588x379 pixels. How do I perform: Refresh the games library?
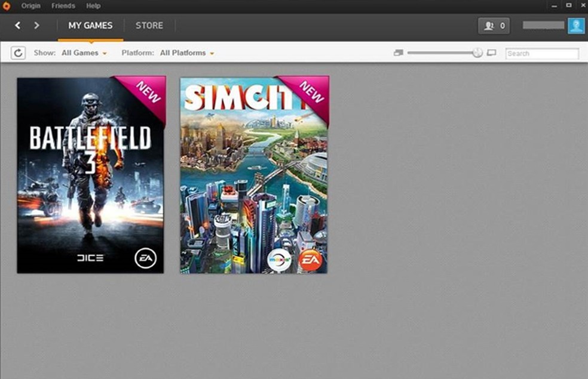click(x=18, y=53)
